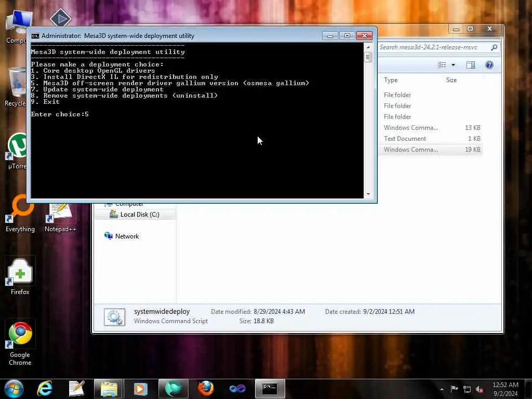Viewport: 532px width, 399px height.
Task: Click the Explorer search magnifier icon
Action: click(x=494, y=47)
